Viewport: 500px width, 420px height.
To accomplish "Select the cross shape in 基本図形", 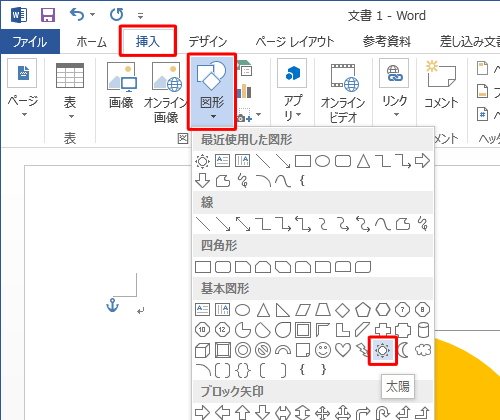I will pos(383,330).
